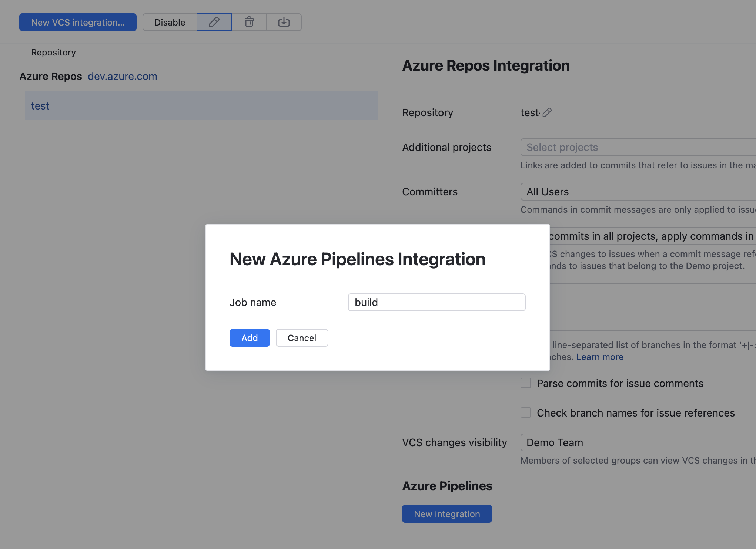Screen dimensions: 756x549
Task: Delete the integration with the trash icon
Action: [249, 22]
